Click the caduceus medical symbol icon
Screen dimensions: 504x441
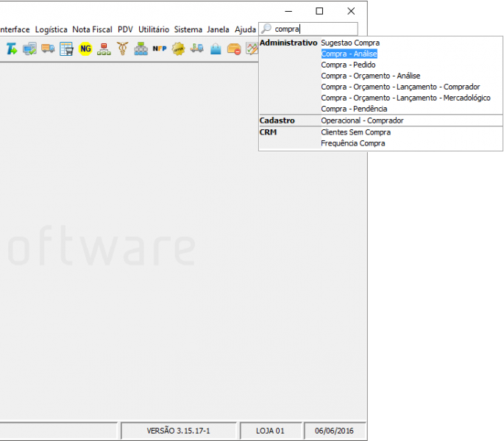(x=122, y=49)
